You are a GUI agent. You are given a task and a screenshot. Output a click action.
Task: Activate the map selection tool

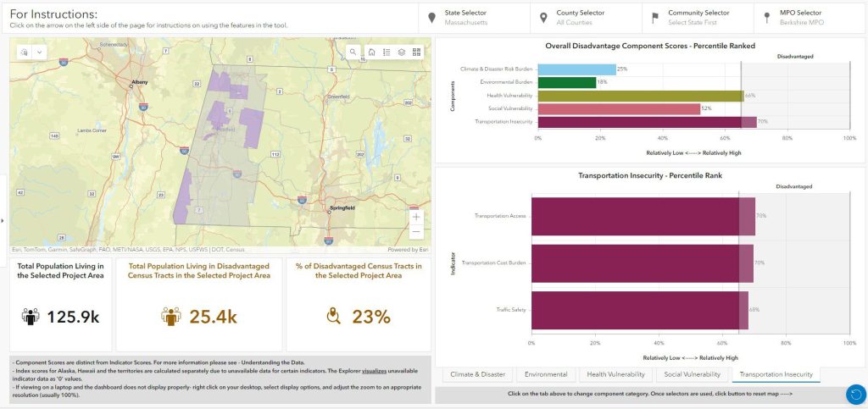[25, 52]
